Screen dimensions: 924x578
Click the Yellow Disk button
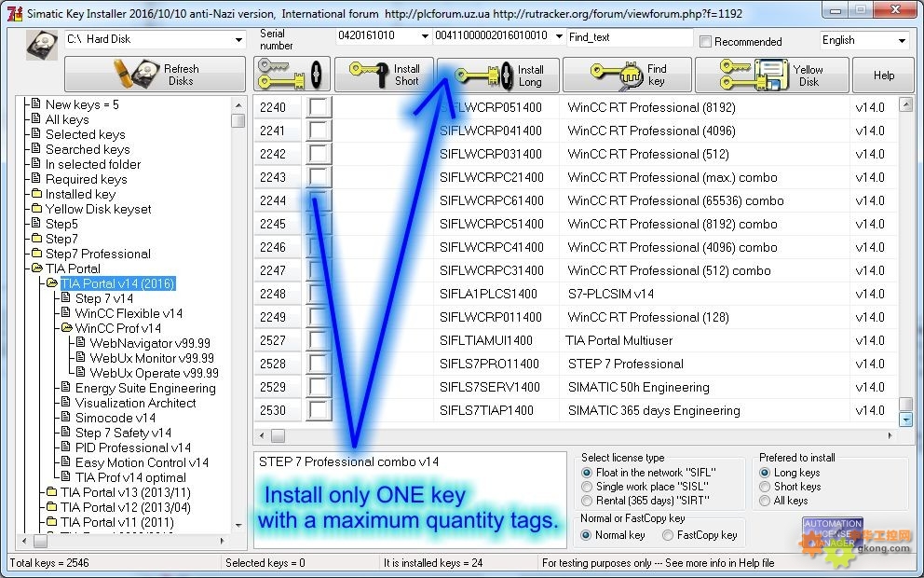(x=772, y=75)
